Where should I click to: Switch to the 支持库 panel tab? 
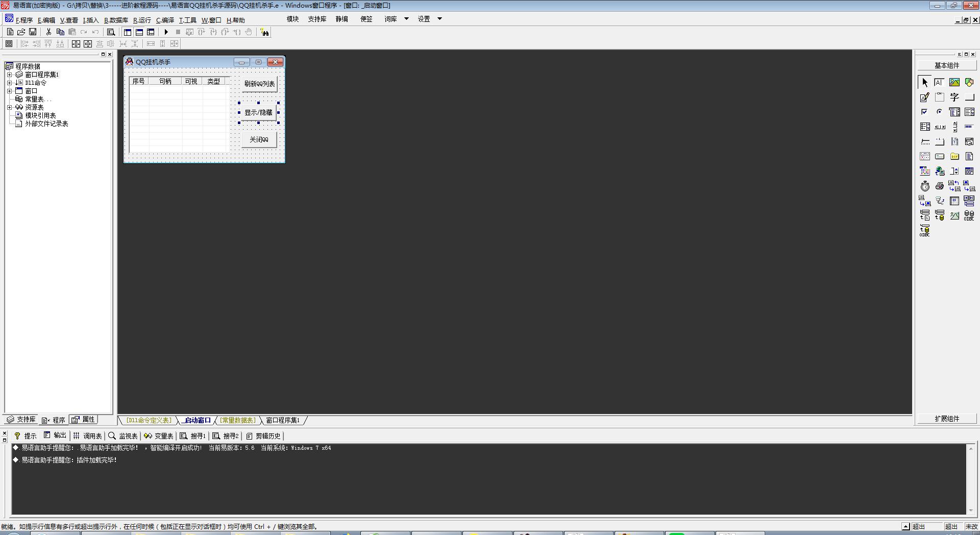[x=21, y=420]
